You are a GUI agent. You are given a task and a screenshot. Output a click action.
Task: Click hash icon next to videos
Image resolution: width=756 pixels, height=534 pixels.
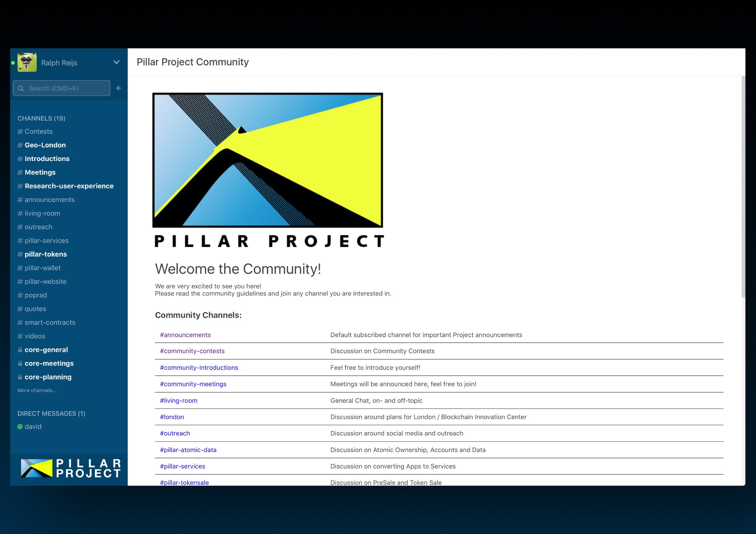click(x=20, y=336)
